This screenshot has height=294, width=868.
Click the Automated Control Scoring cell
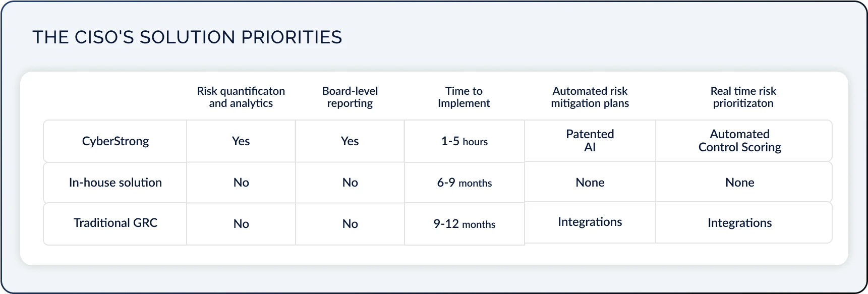pyautogui.click(x=740, y=141)
